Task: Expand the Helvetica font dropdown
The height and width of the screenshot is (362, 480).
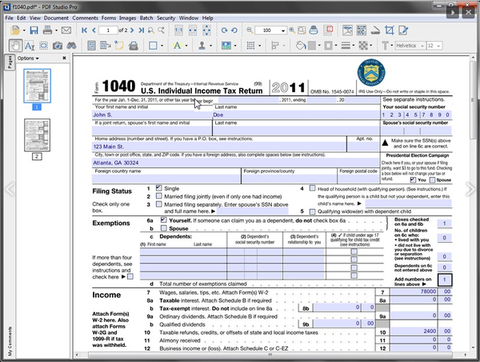Action: click(422, 46)
